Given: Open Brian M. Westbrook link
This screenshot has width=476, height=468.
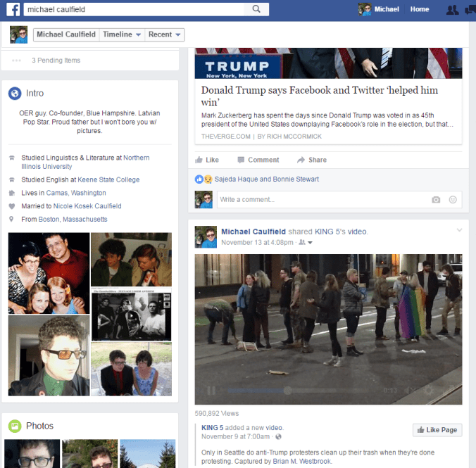Looking at the screenshot, I should coord(302,462).
